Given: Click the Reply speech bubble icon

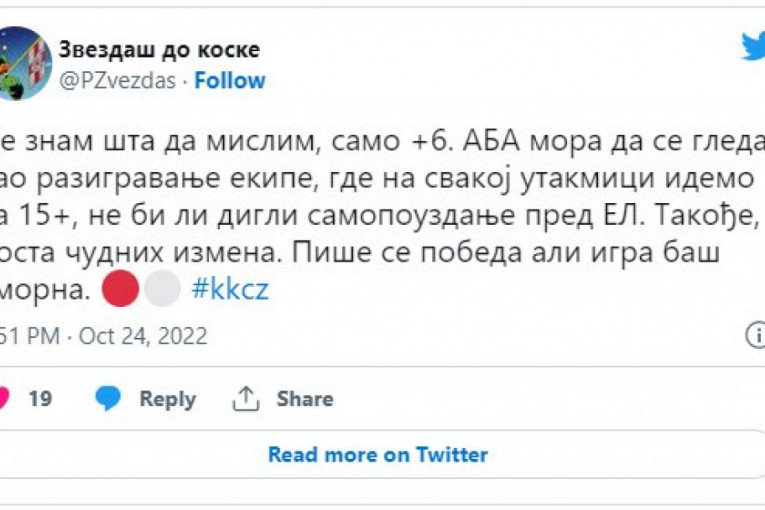Looking at the screenshot, I should click(108, 399).
